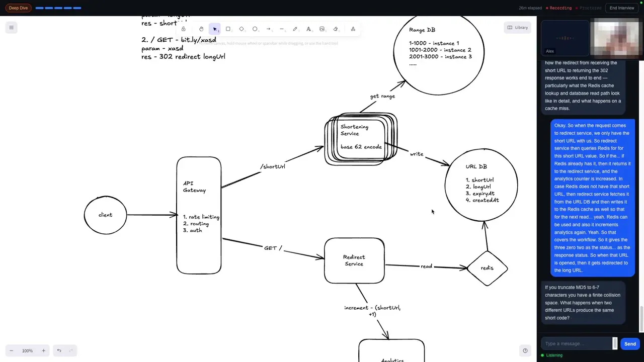The width and height of the screenshot is (644, 362).
Task: Click the '1. rate limiting' text
Action: [x=201, y=217]
